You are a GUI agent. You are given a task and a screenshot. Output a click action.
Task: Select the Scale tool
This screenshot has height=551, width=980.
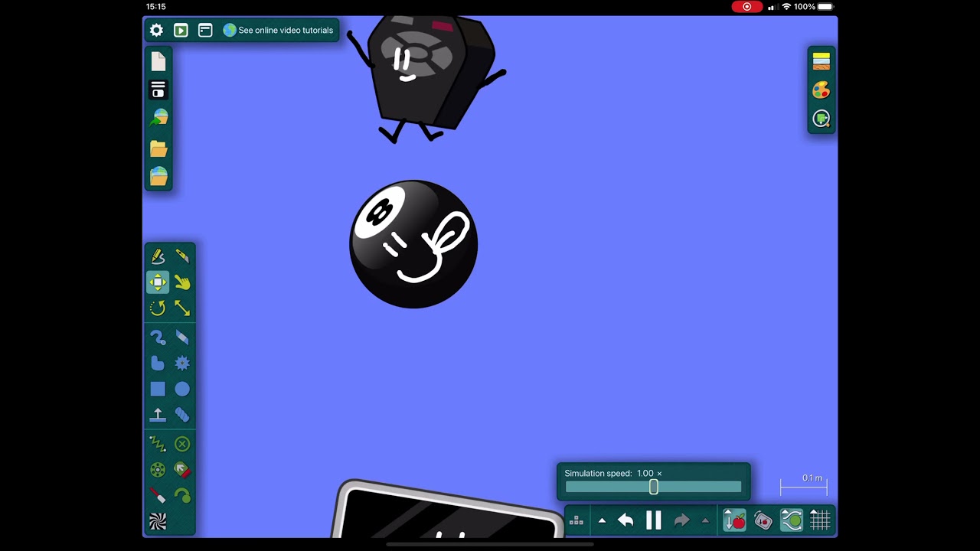[x=182, y=308]
